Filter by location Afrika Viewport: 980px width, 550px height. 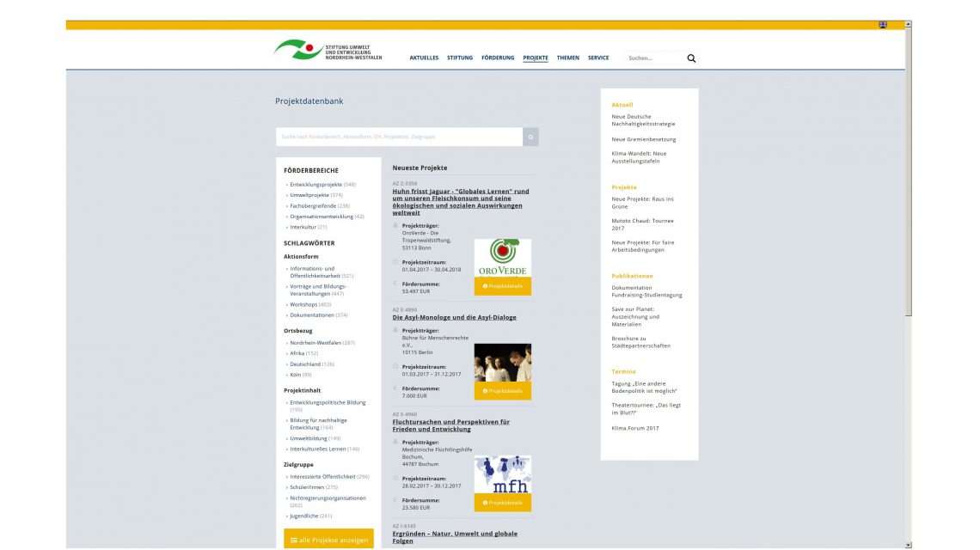click(x=297, y=353)
